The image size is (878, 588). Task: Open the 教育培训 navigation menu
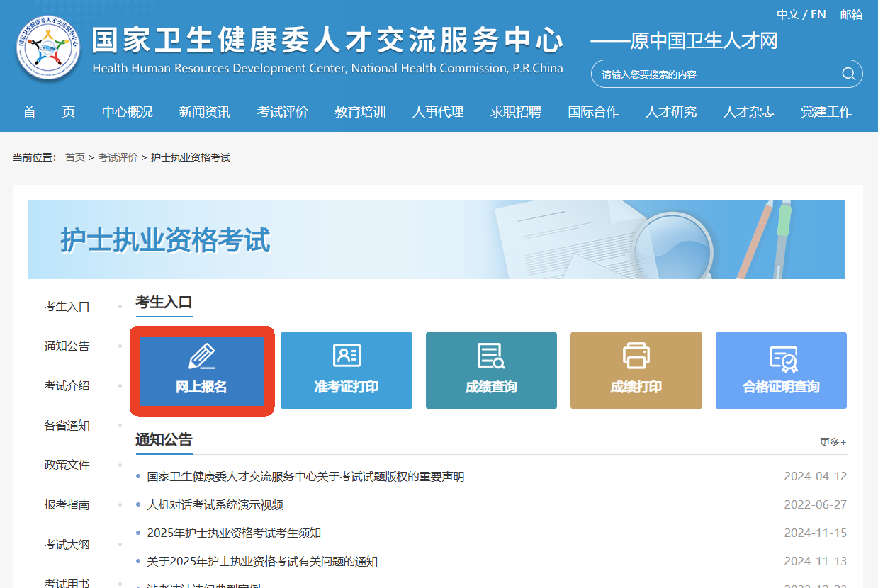tap(360, 112)
